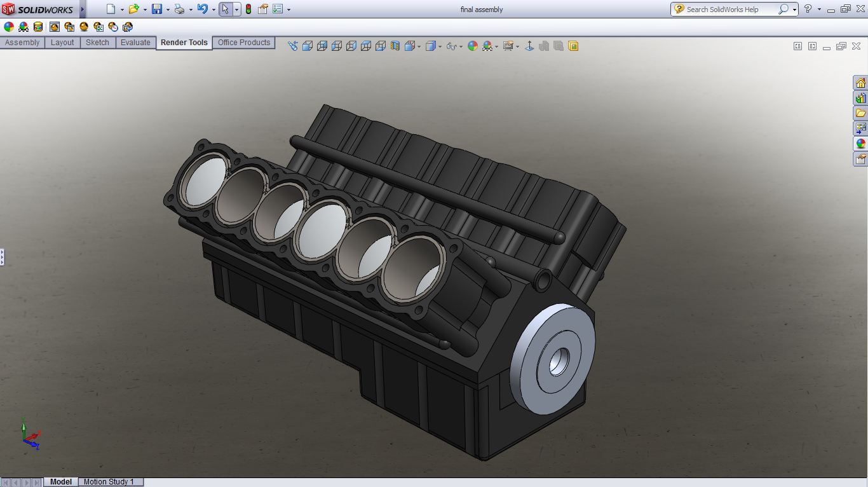Expand Hide/Show Items dropdown arrow
Screen dimensions: 868x487
pyautogui.click(x=461, y=46)
